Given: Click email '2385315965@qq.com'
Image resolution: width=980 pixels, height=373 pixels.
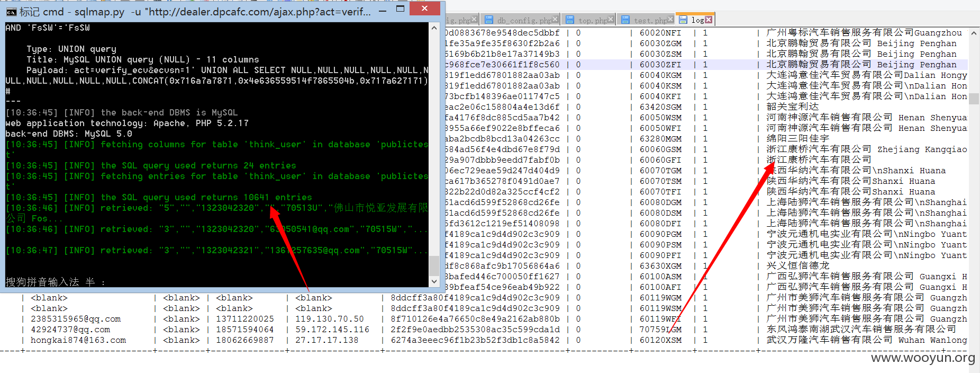Looking at the screenshot, I should coord(76,319).
